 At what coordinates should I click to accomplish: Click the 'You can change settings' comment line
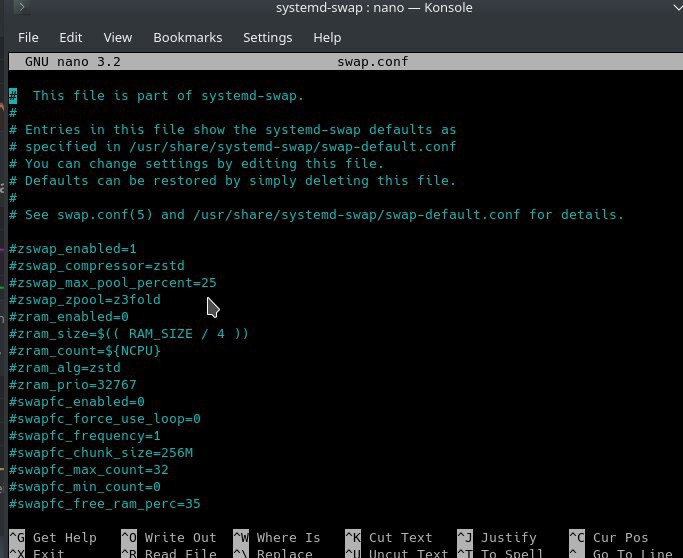[x=196, y=163]
